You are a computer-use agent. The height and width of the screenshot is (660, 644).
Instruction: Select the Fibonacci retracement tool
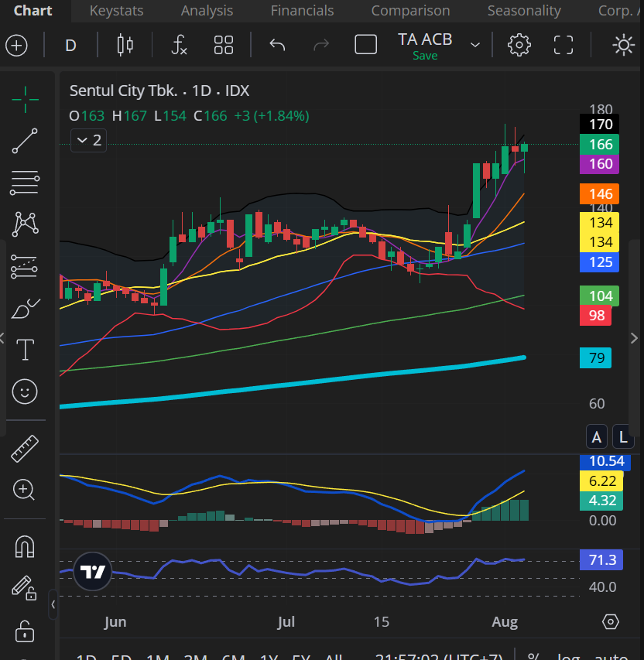pyautogui.click(x=25, y=183)
